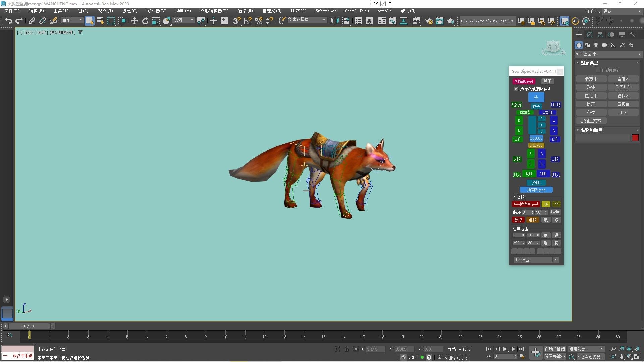
Task: Activate the Select and Link tool
Action: pyautogui.click(x=32, y=21)
